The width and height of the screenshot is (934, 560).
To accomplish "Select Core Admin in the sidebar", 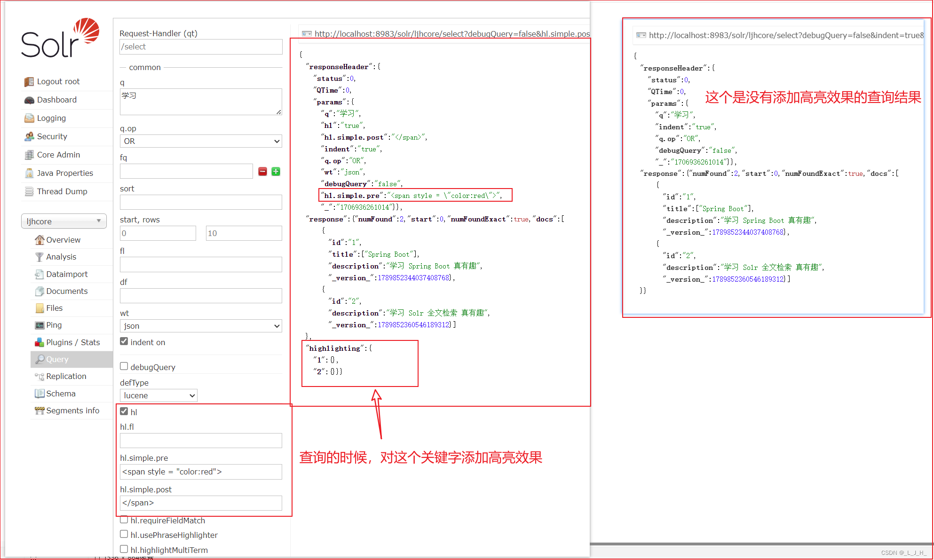I will click(58, 155).
